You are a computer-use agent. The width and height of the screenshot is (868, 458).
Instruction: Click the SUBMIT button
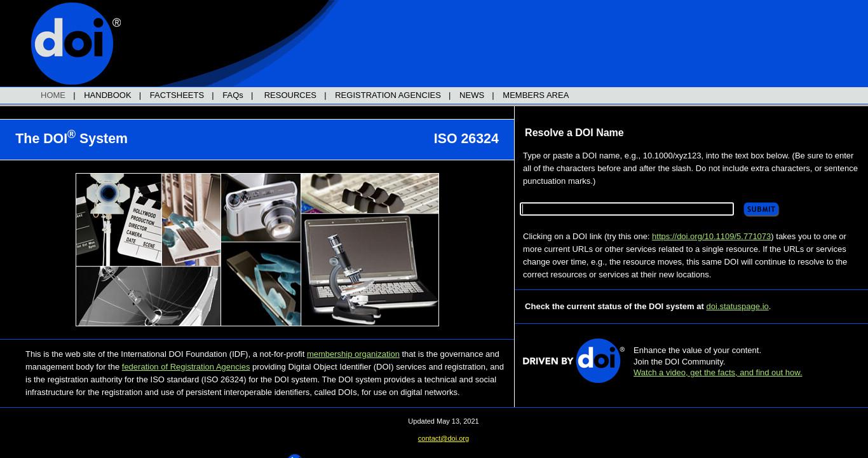coord(761,209)
